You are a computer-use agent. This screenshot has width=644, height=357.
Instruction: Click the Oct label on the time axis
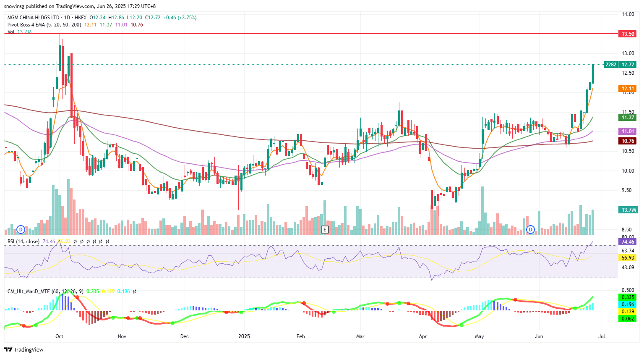tap(59, 336)
